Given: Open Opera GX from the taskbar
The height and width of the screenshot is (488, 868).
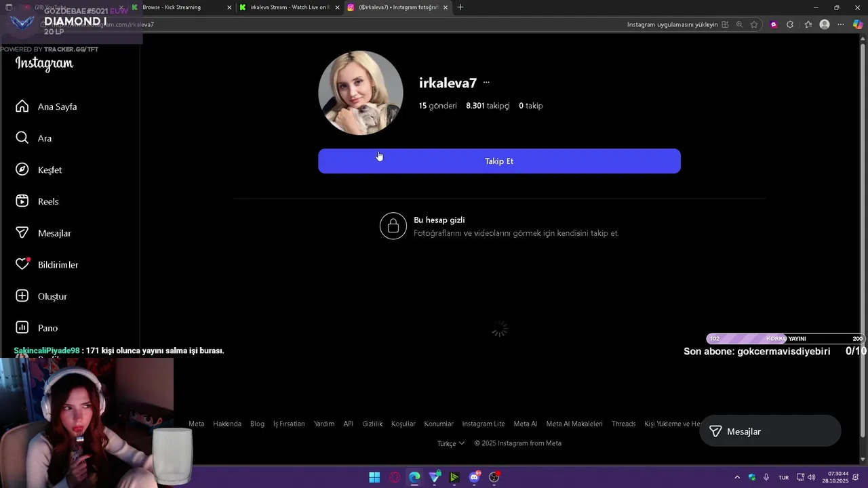Looking at the screenshot, I should [x=395, y=477].
